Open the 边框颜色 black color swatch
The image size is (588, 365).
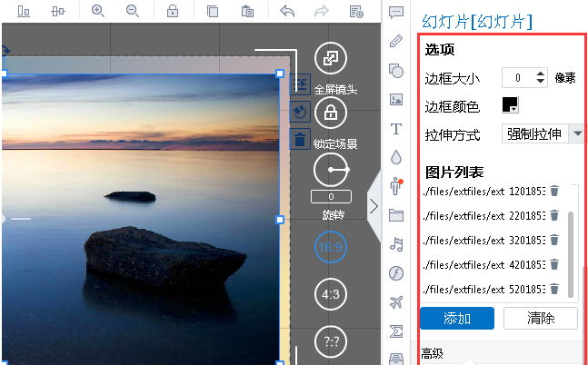[x=510, y=105]
